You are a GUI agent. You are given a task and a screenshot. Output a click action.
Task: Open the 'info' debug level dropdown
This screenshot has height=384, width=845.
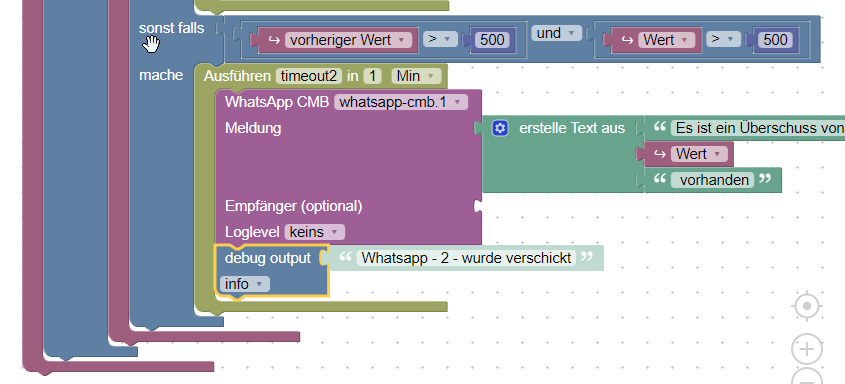244,284
